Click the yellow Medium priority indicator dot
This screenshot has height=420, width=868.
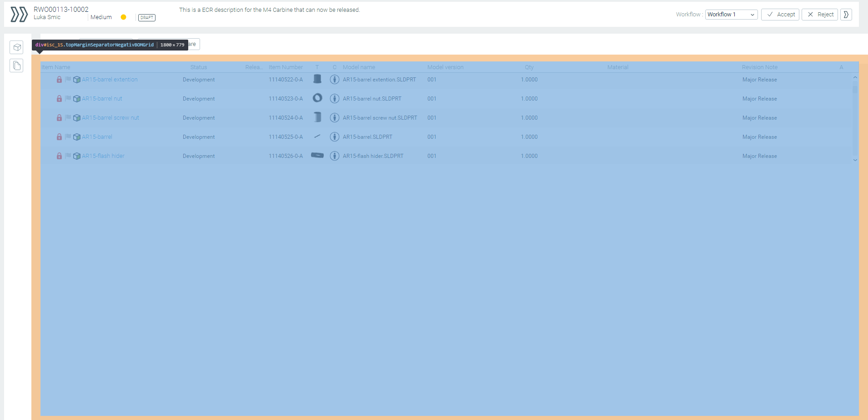[123, 17]
